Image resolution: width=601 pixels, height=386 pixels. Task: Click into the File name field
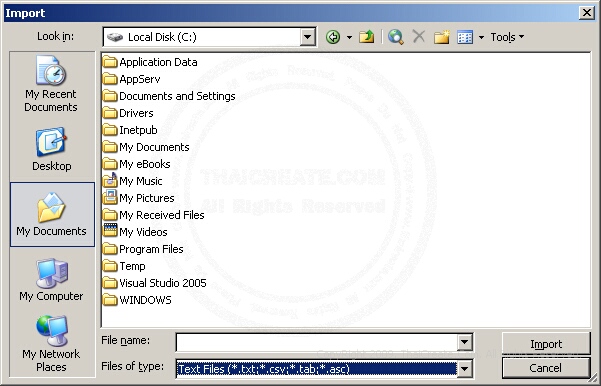click(317, 342)
